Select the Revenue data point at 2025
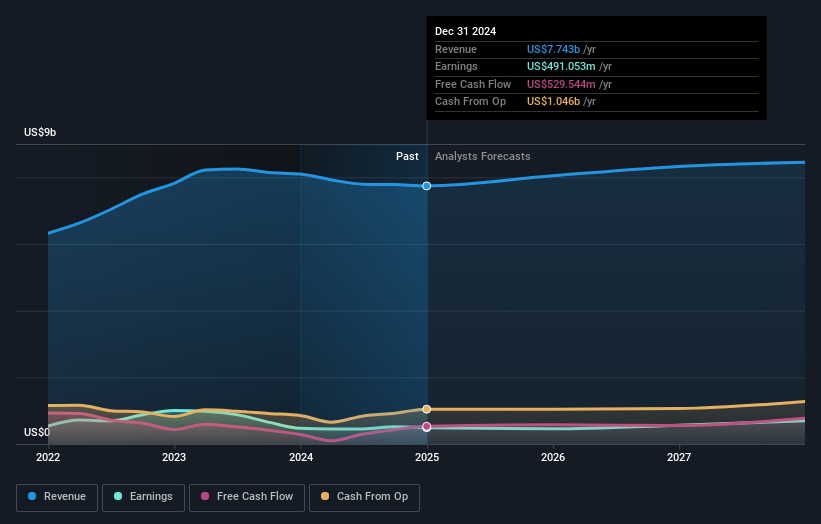The width and height of the screenshot is (821, 524). coord(427,186)
